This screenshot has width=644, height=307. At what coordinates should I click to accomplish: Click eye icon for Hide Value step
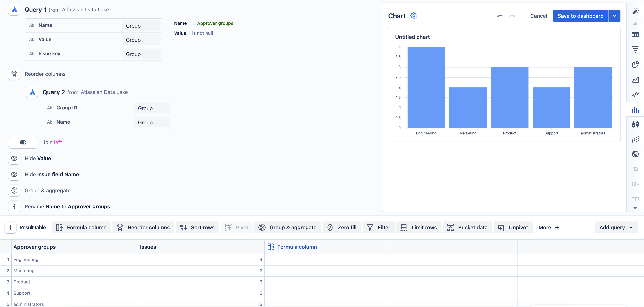point(14,158)
